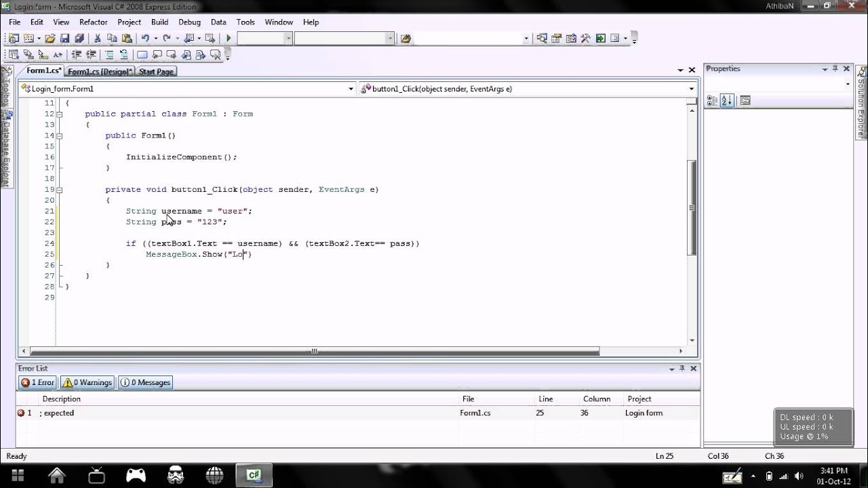Collapse the Form1 class code region
The height and width of the screenshot is (488, 868).
click(x=60, y=114)
